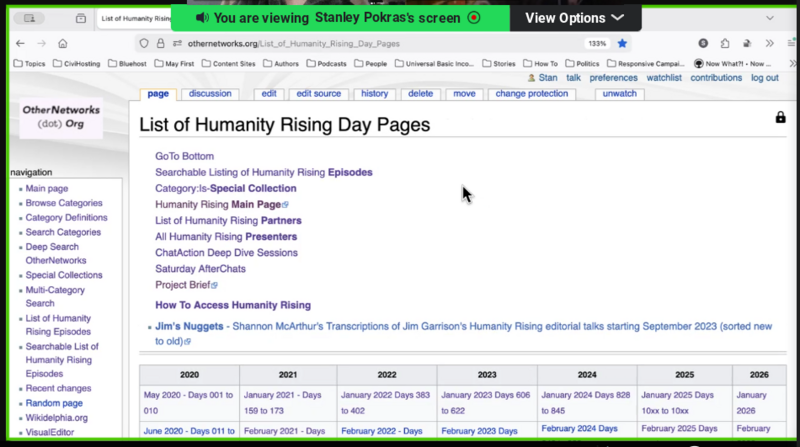Open Recent changes in sidebar
This screenshot has width=800, height=447.
58,389
